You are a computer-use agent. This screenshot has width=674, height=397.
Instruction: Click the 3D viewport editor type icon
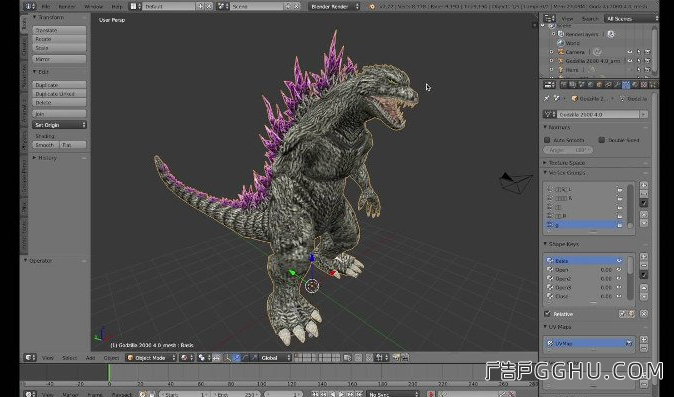pyautogui.click(x=30, y=357)
